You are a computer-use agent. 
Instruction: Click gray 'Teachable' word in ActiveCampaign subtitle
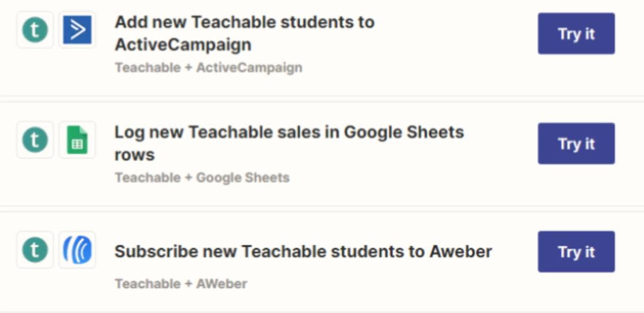click(x=147, y=68)
